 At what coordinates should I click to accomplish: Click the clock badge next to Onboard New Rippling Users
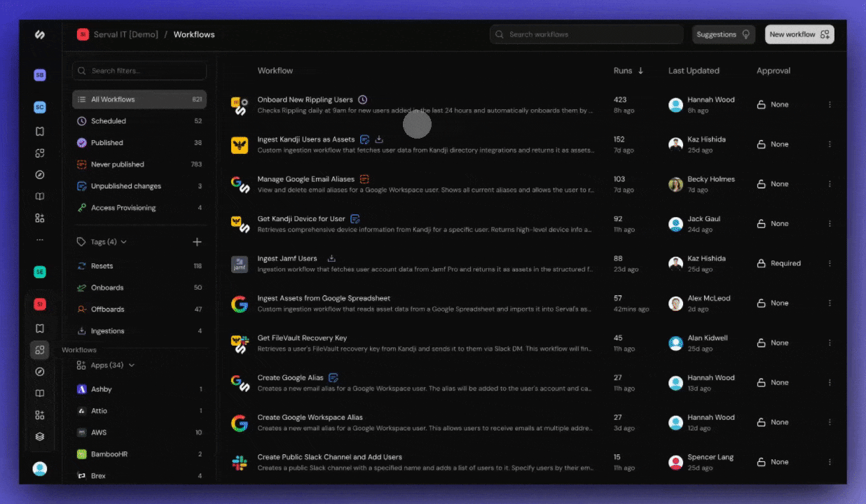click(x=364, y=99)
